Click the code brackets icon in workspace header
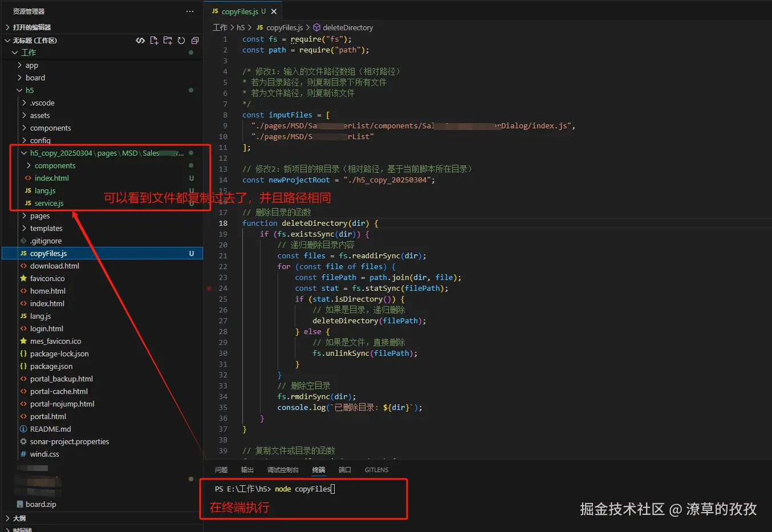The width and height of the screenshot is (772, 532). click(x=140, y=40)
